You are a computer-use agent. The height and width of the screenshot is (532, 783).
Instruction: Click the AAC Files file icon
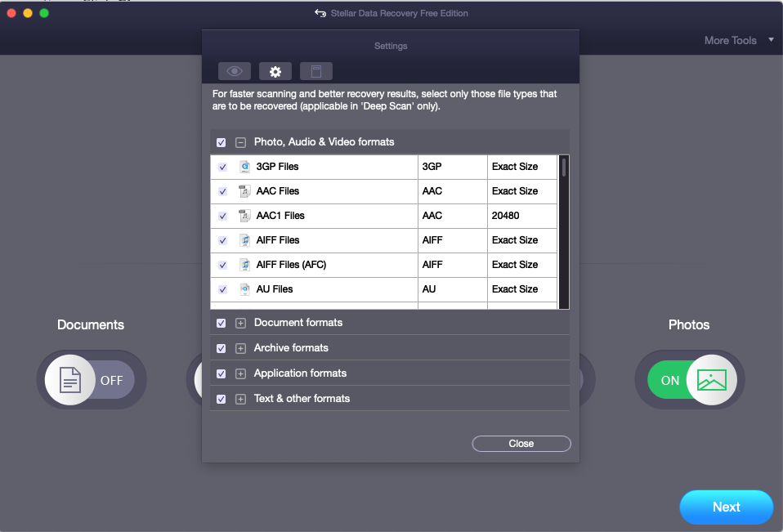[244, 191]
